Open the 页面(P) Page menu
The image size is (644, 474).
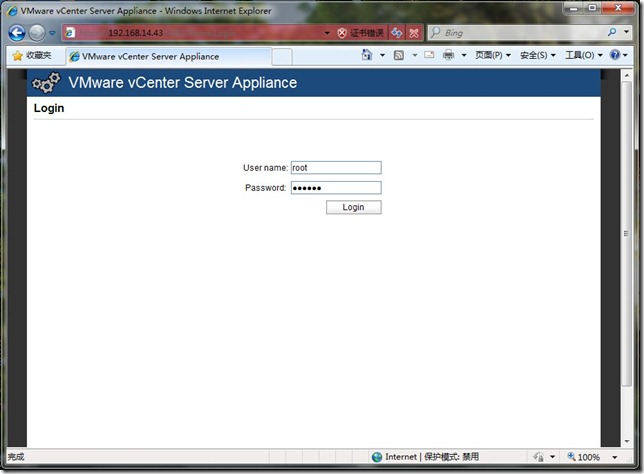point(493,55)
